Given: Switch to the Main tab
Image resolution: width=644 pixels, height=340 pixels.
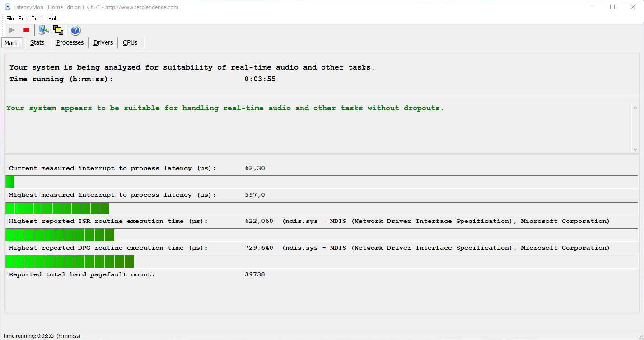Looking at the screenshot, I should click(12, 43).
